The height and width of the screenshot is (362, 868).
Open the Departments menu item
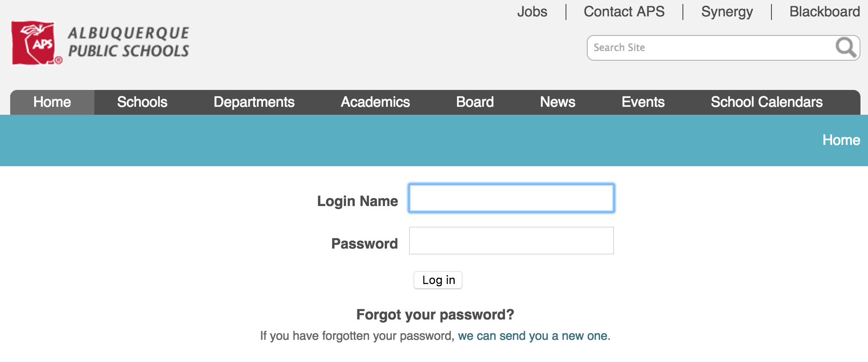pos(254,102)
